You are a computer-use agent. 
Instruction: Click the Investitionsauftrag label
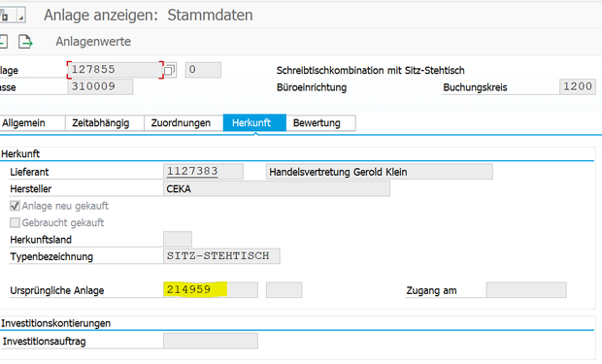click(x=44, y=342)
